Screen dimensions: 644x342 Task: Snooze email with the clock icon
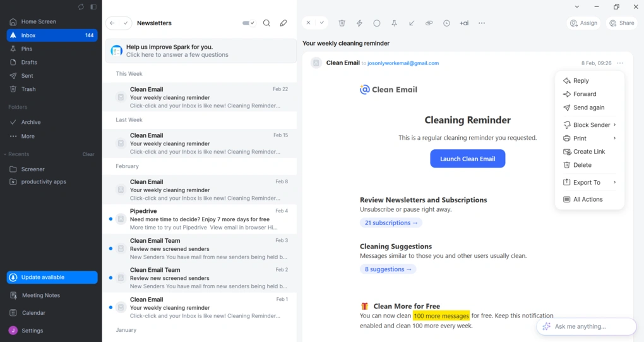(x=446, y=23)
